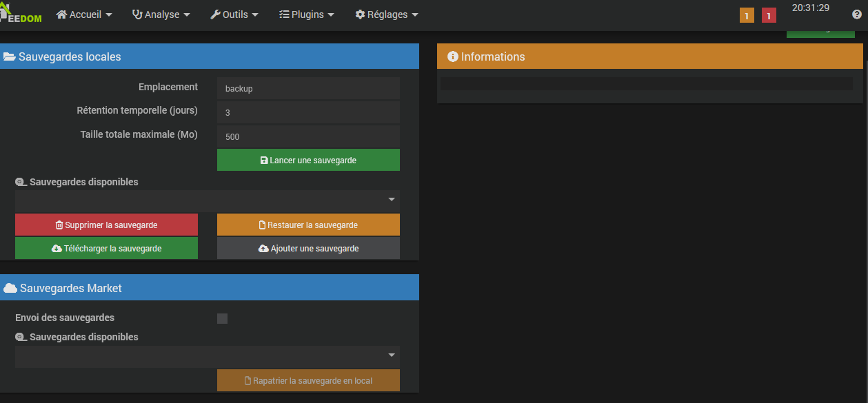Click Lancer une sauvegarde button
868x403 pixels.
tap(308, 160)
